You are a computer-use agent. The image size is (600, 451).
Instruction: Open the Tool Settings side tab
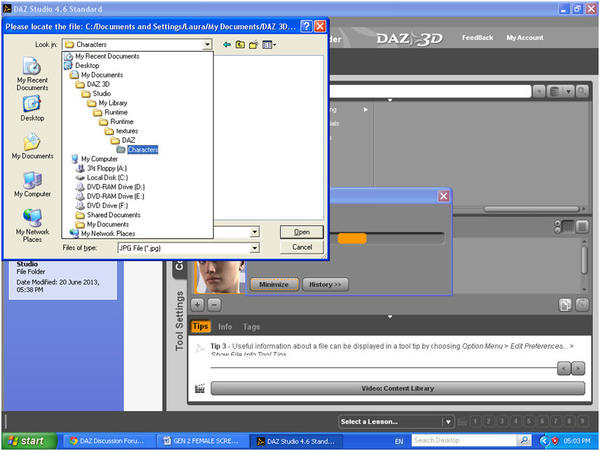click(x=179, y=321)
